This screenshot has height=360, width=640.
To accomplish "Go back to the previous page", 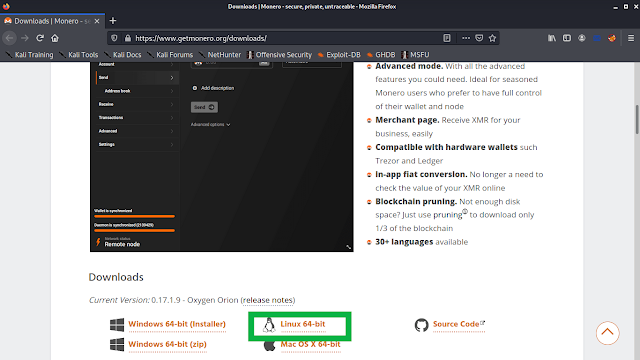I will pyautogui.click(x=9, y=38).
